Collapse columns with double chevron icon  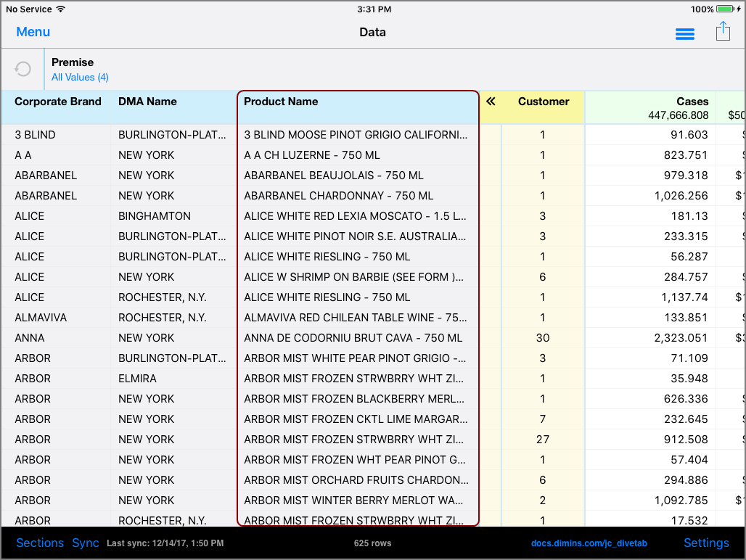491,102
